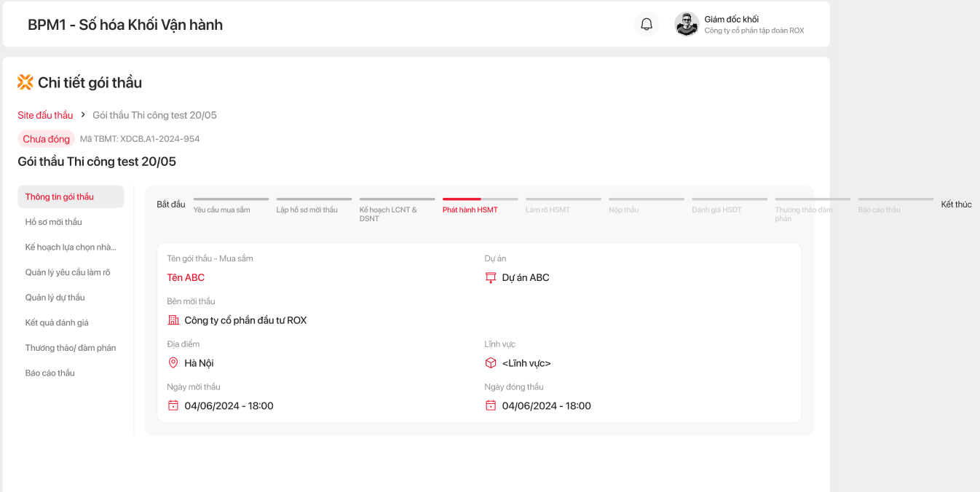
Task: Select the Báo cáo thầu sidebar item
Action: [50, 373]
